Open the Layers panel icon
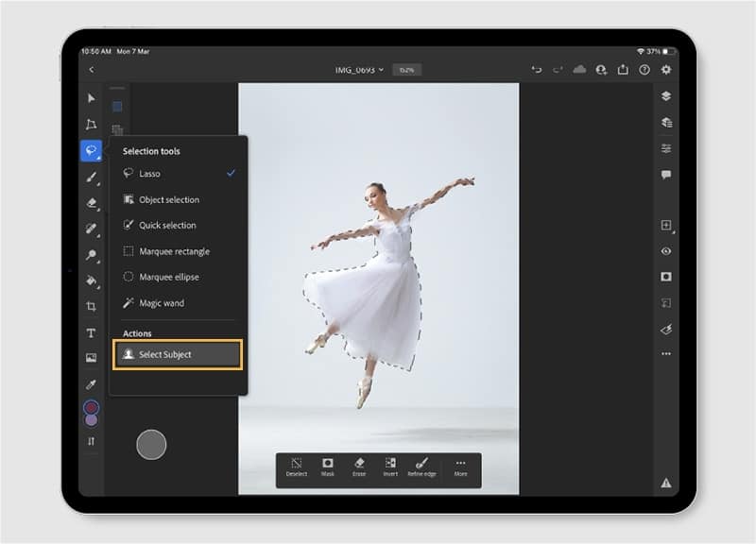 coord(666,96)
